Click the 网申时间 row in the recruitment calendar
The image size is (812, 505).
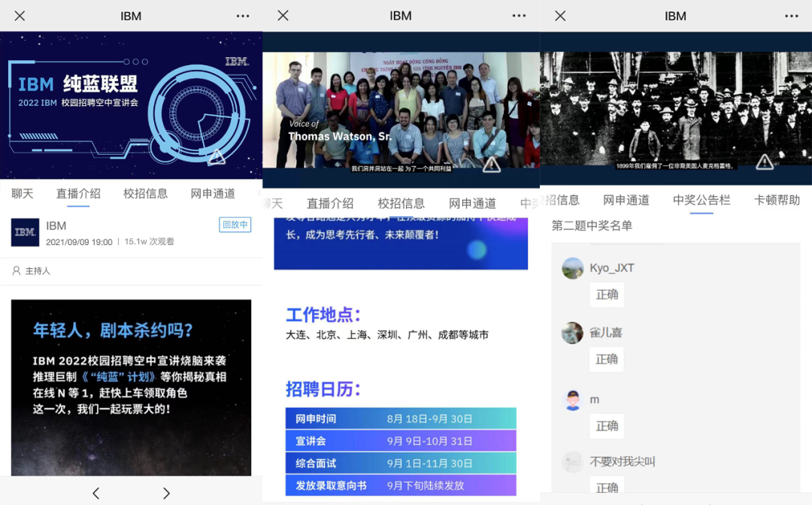401,419
